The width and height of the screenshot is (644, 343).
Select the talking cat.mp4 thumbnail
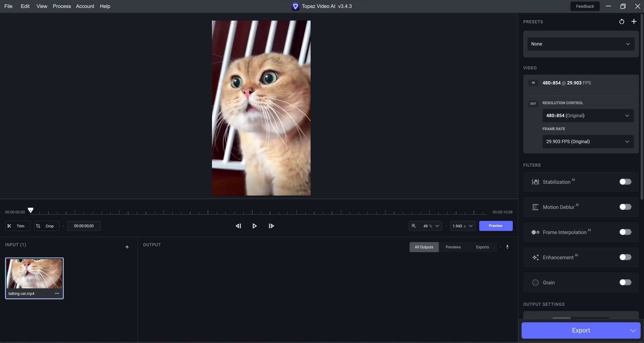[x=34, y=274]
